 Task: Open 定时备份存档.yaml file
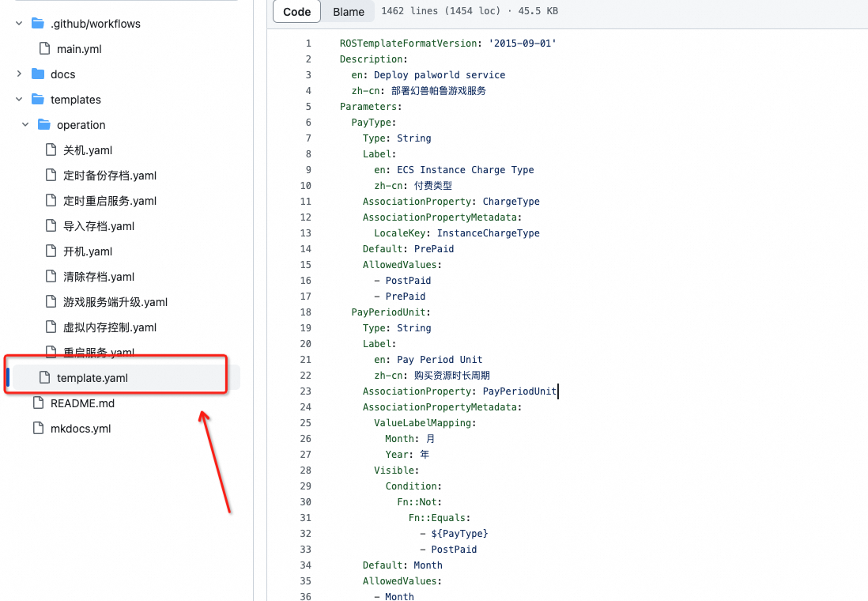click(x=110, y=176)
